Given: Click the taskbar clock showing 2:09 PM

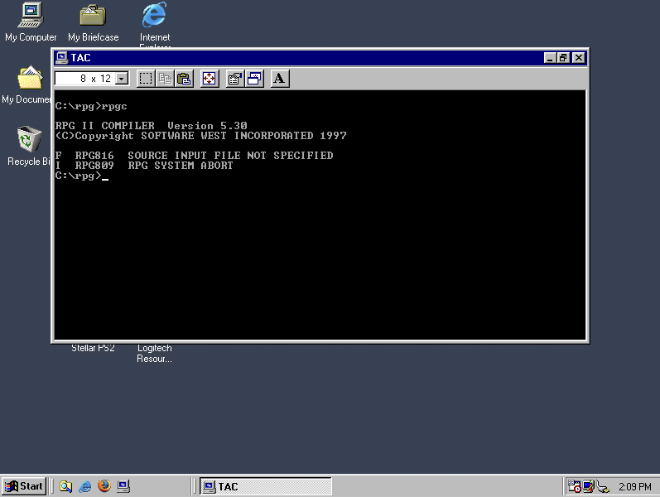Looking at the screenshot, I should point(635,487).
